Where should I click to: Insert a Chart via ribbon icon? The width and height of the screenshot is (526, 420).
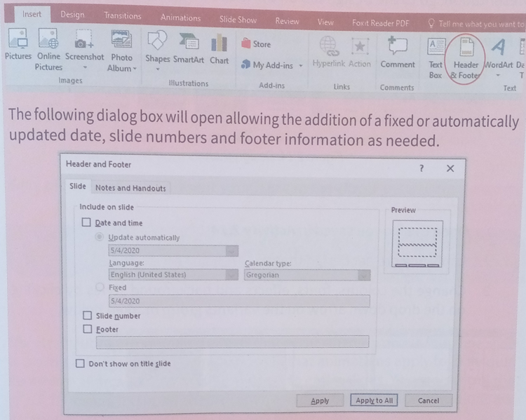(219, 42)
